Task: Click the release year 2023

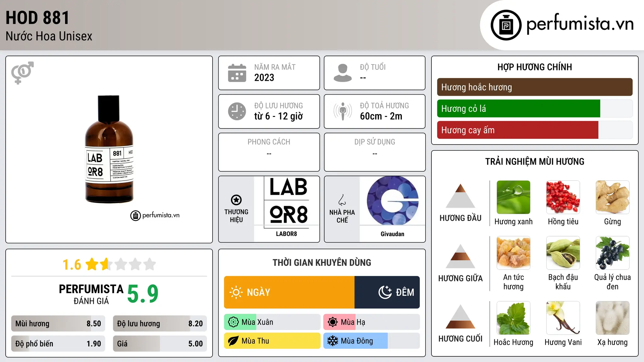Action: point(264,78)
